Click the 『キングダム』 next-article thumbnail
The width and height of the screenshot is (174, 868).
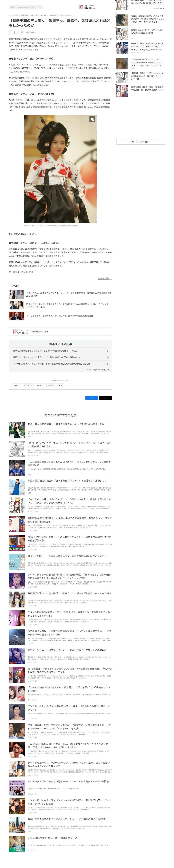point(17,294)
